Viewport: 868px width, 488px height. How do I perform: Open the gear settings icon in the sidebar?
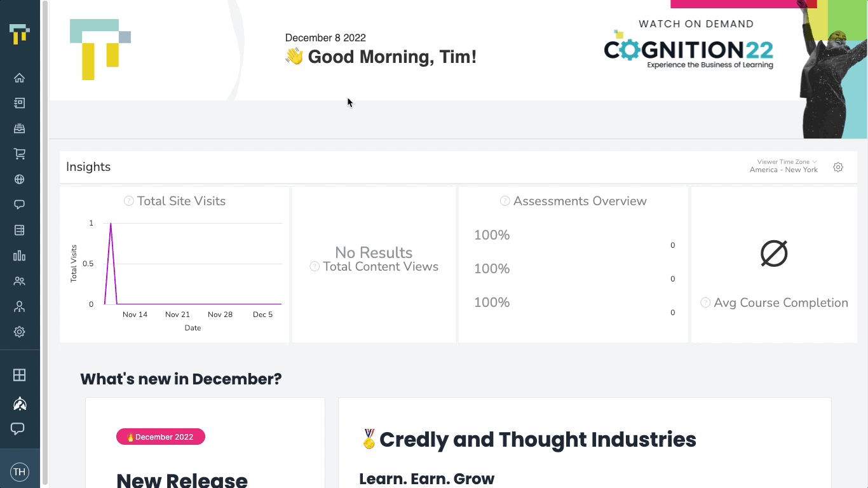[20, 332]
